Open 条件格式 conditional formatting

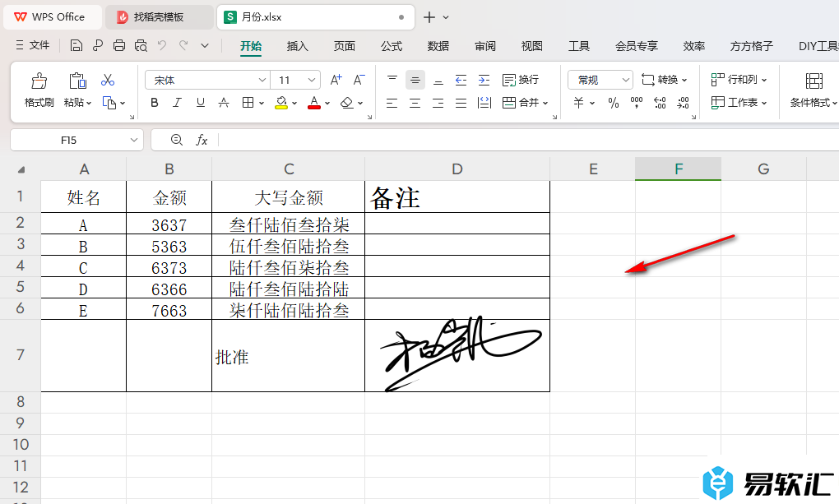click(814, 91)
